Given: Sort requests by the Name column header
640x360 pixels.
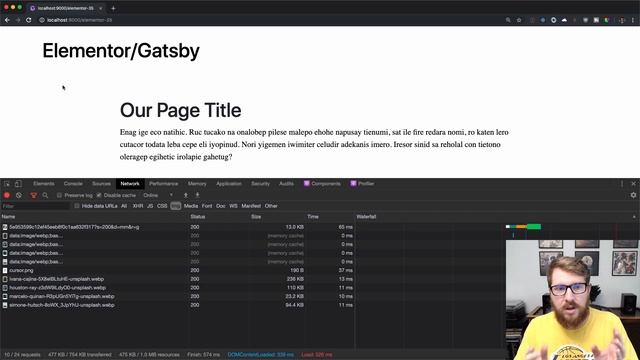Looking at the screenshot, I should (x=94, y=217).
